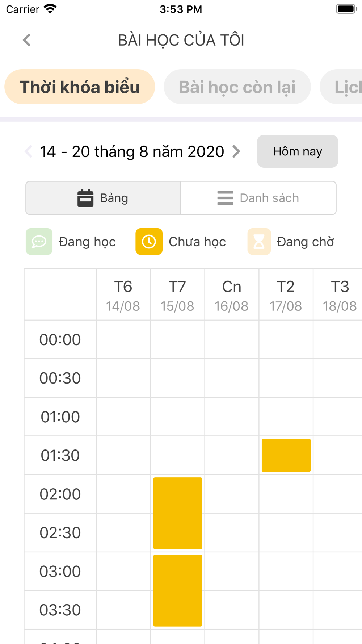Tap the green Đang học chat icon
This screenshot has height=644, width=362.
(39, 242)
